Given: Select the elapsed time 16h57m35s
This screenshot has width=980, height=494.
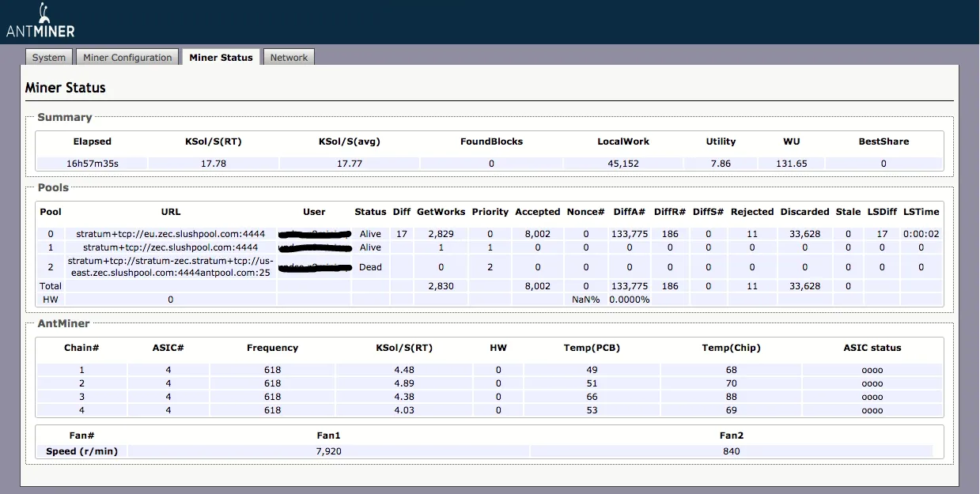Looking at the screenshot, I should [x=93, y=164].
